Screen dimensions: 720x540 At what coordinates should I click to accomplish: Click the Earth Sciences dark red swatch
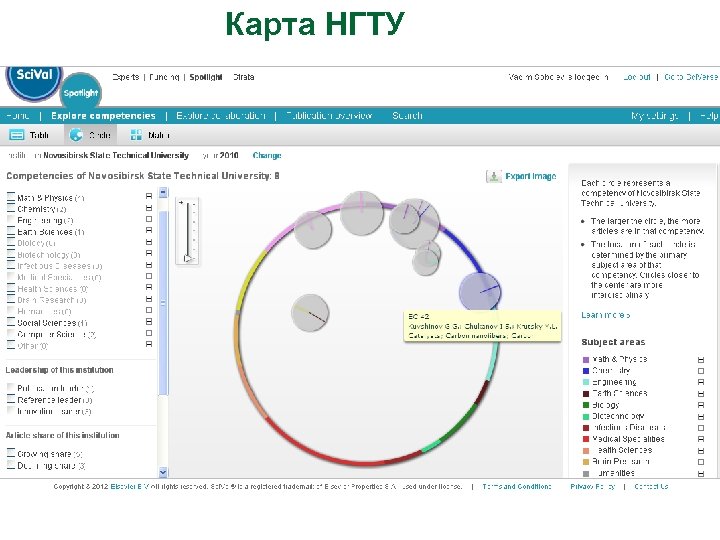(585, 394)
